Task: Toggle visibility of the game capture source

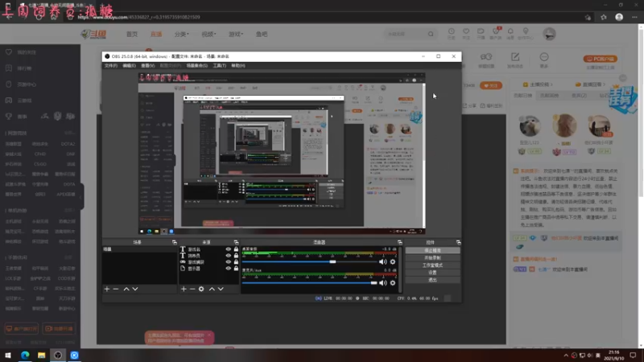Action: pyautogui.click(x=229, y=262)
